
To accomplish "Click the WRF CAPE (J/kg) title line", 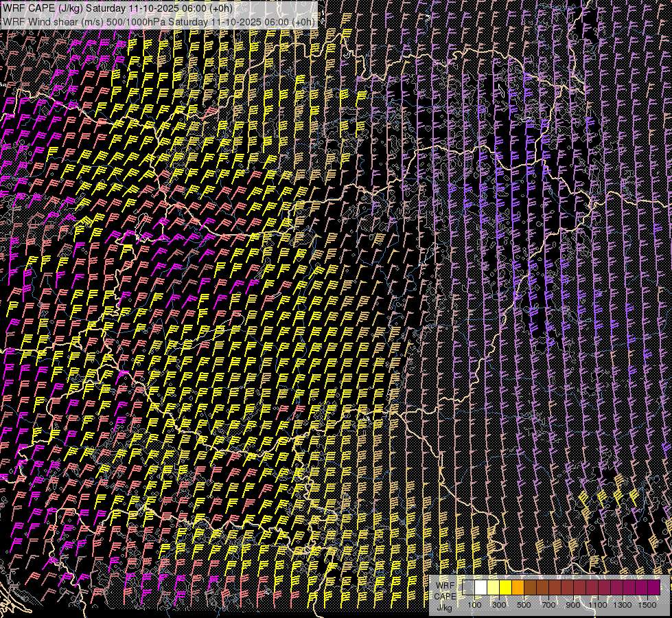I will (x=117, y=9).
